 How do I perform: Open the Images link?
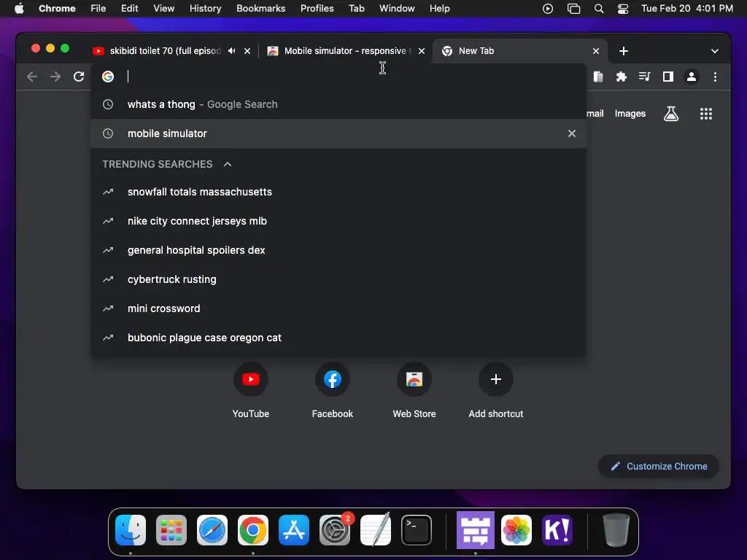(x=630, y=114)
